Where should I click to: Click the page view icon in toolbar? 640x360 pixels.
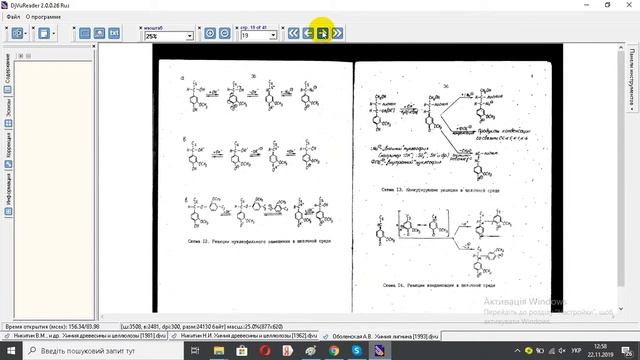pyautogui.click(x=44, y=33)
